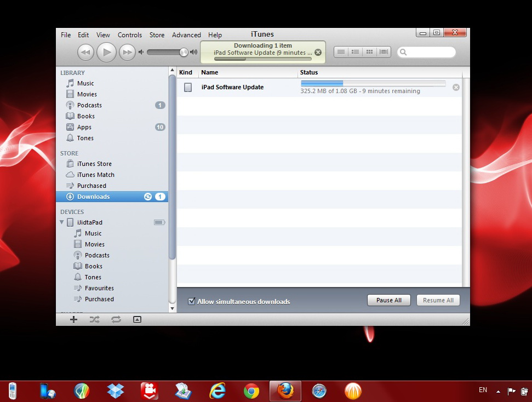The image size is (532, 402).
Task: Open the Edit menu
Action: click(83, 35)
